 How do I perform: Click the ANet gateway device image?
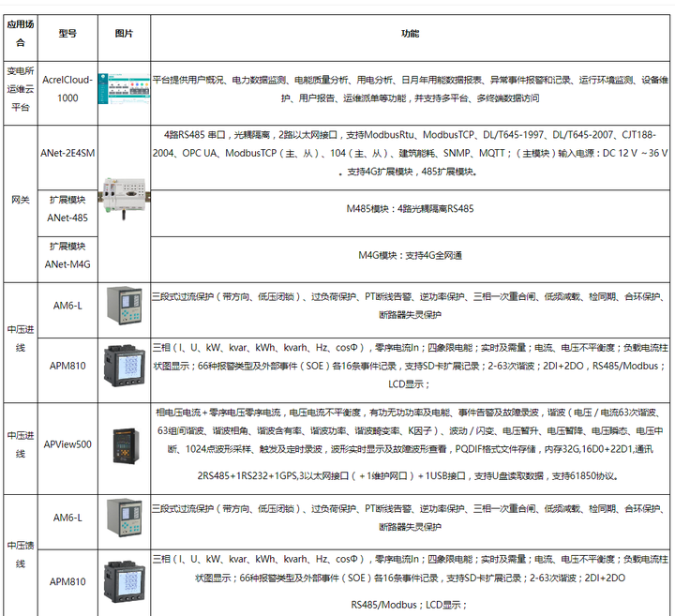pos(124,198)
